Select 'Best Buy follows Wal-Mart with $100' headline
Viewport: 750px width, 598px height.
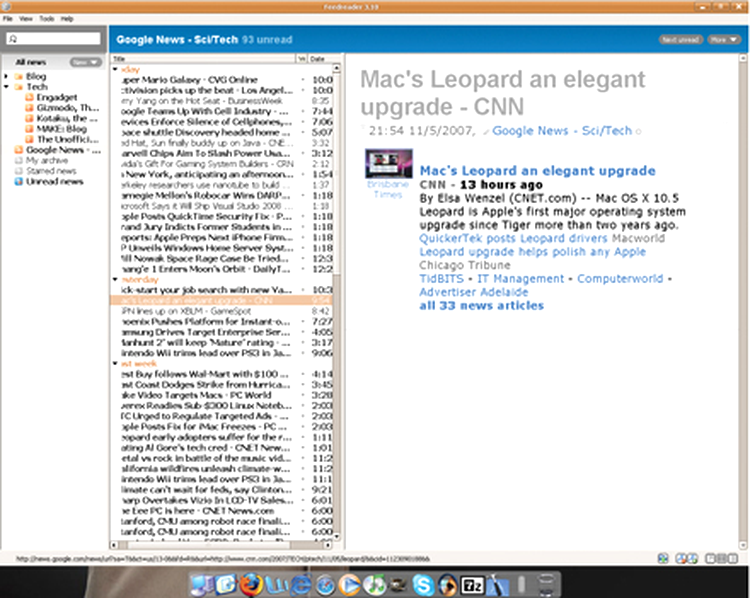coord(222,374)
